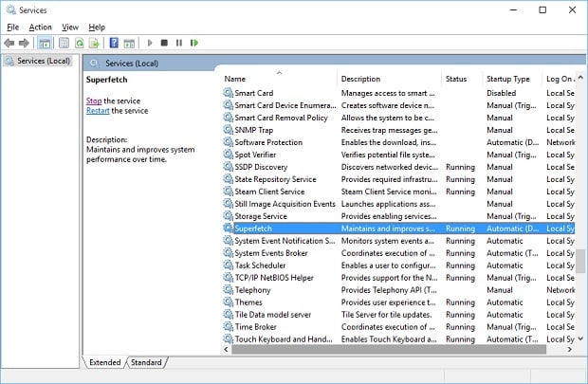Screen dimensions: 588x384
Task: Select Still Image Acquisition Events service
Action: tap(285, 204)
